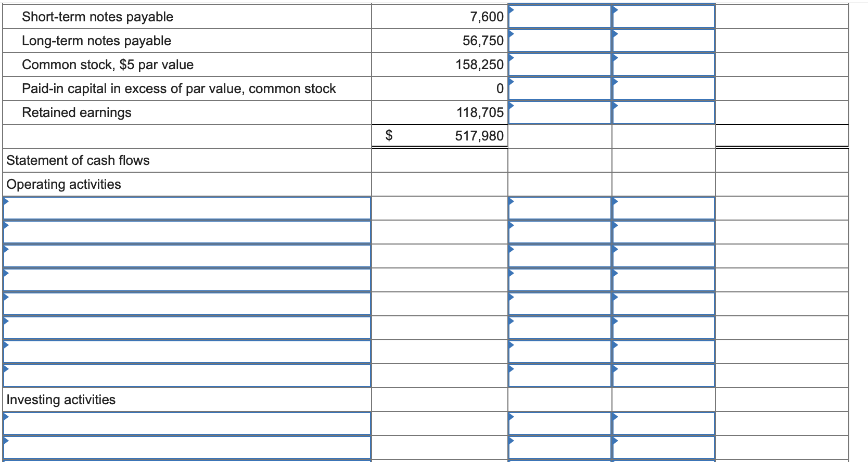This screenshot has width=868, height=462.
Task: Select first amount cell in eighth Operating activities row
Action: 559,376
